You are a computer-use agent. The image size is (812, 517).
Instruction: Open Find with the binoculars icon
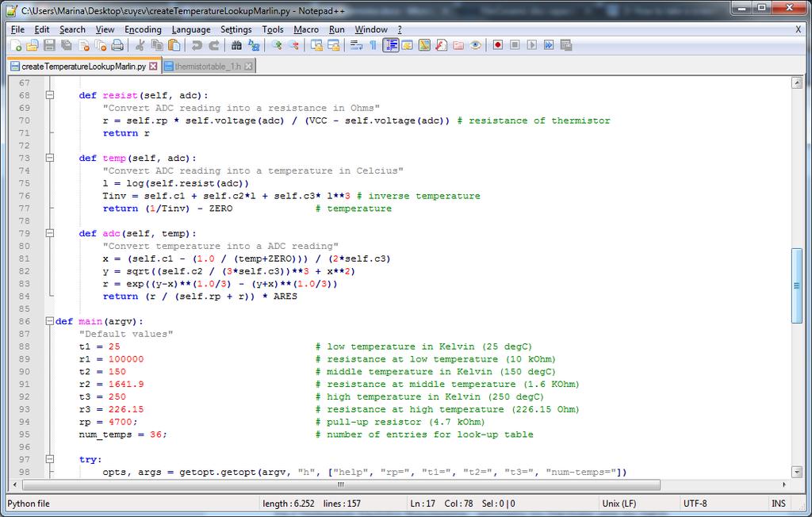click(236, 45)
